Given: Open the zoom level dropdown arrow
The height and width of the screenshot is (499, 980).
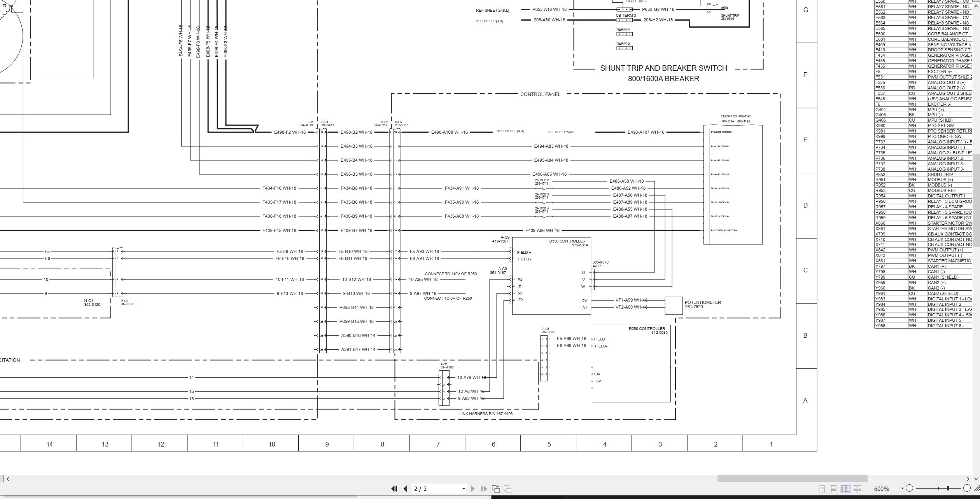Looking at the screenshot, I should click(902, 489).
